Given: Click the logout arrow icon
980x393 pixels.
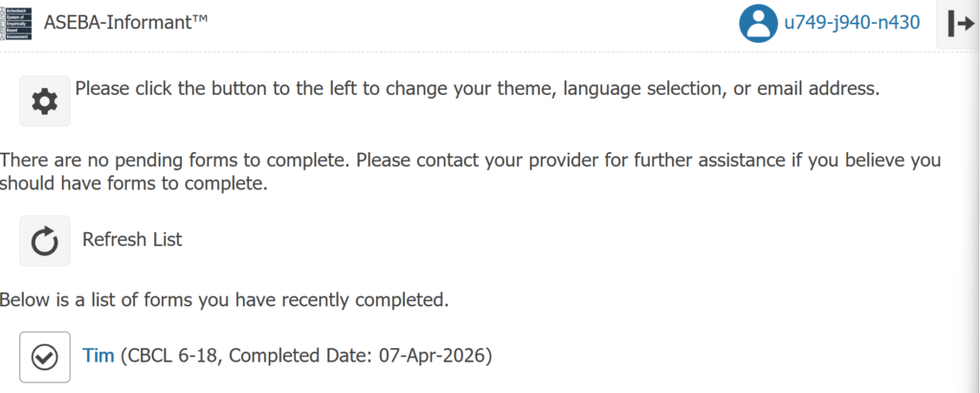Looking at the screenshot, I should [x=960, y=25].
